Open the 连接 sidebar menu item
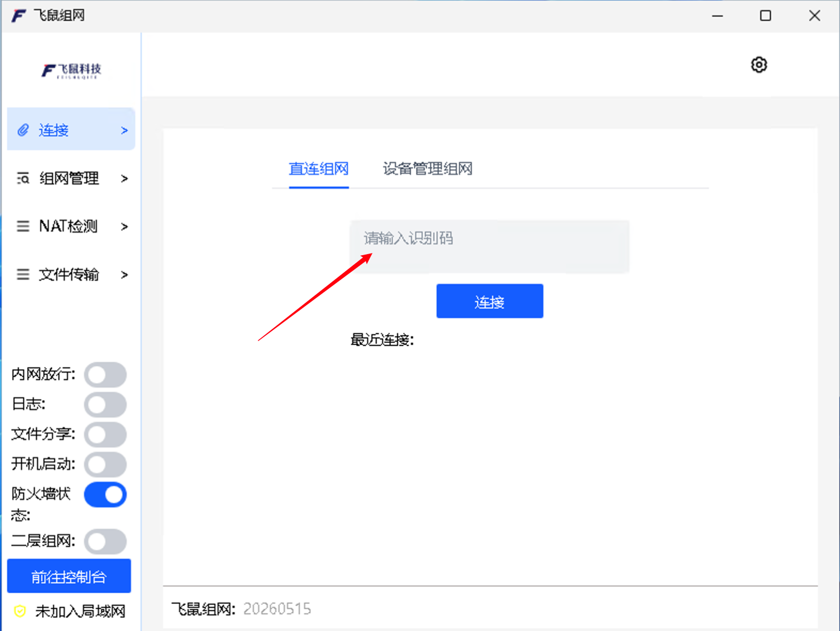840x631 pixels. click(71, 129)
